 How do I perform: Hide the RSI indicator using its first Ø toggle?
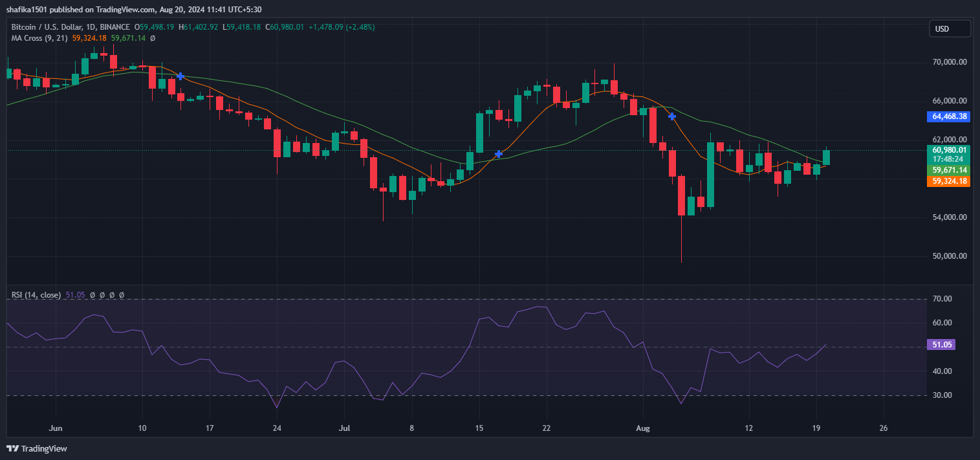click(x=93, y=295)
